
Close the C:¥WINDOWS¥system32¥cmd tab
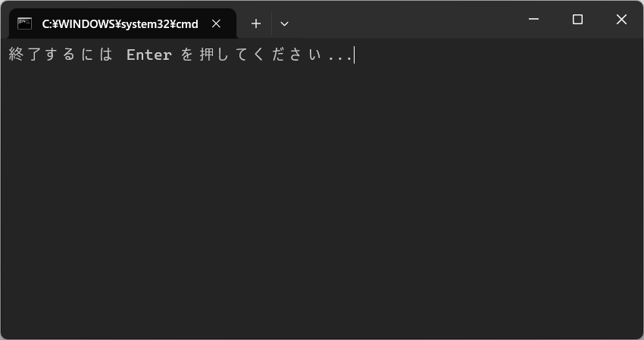[x=216, y=23]
